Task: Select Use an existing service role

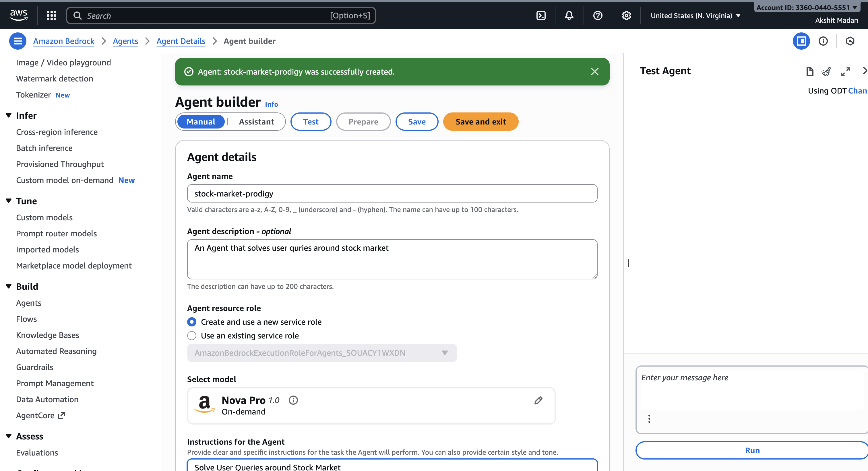Action: pyautogui.click(x=192, y=336)
